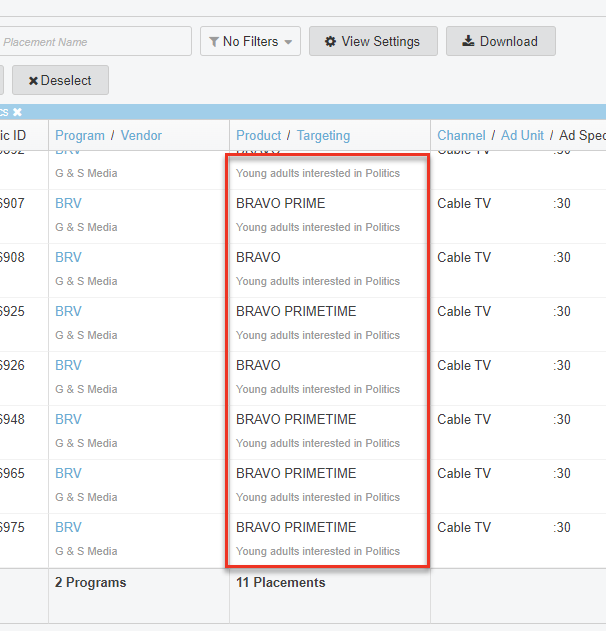606x631 pixels.
Task: Open the No Filters dropdown
Action: [250, 42]
